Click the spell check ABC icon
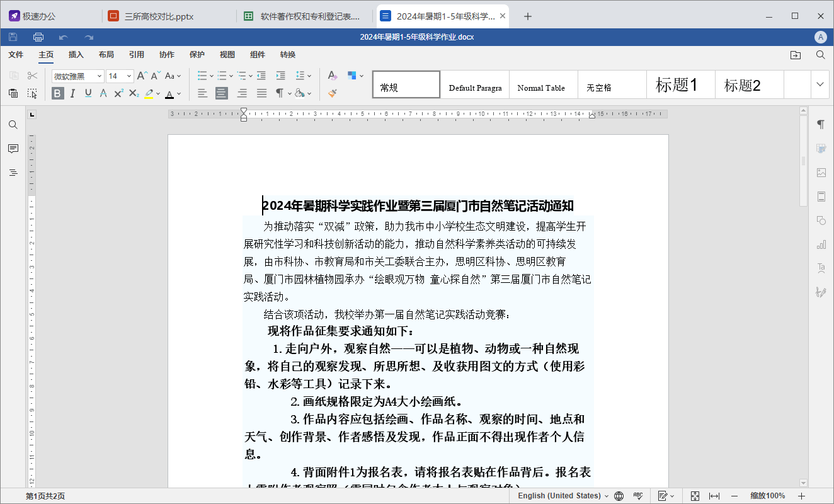Screen dimensions: 834x504 pyautogui.click(x=638, y=496)
